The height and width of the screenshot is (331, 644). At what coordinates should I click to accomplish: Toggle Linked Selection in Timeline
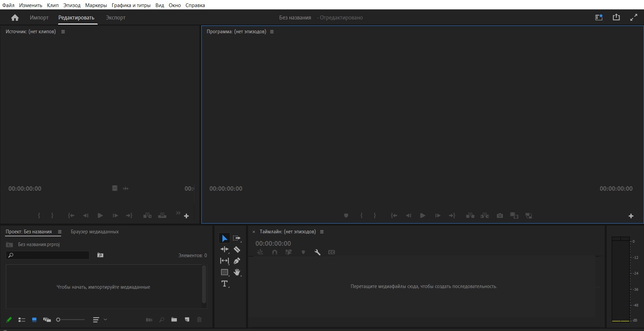pos(289,252)
